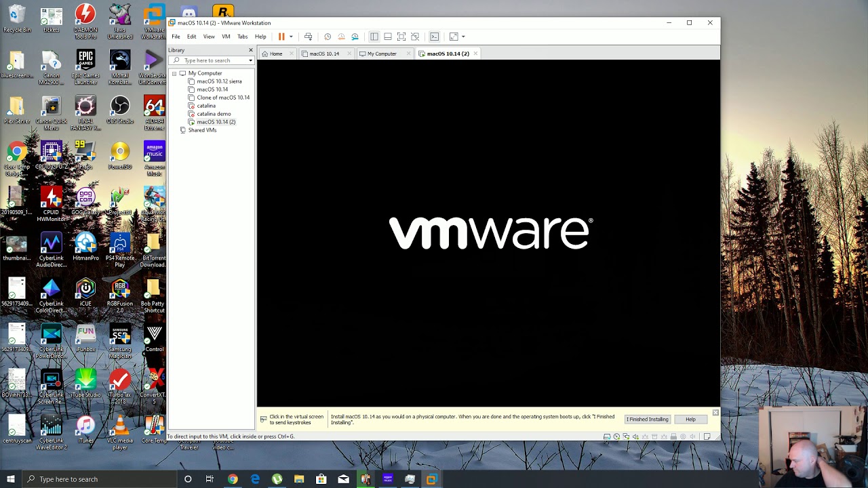Open the stretch guest dropdown arrow
Image resolution: width=868 pixels, height=488 pixels.
(x=463, y=37)
